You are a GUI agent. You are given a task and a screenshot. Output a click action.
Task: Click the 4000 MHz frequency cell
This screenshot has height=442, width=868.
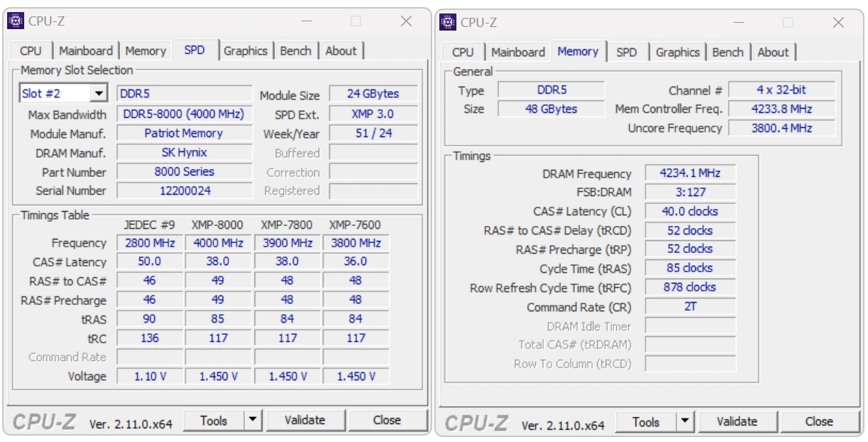pos(218,242)
